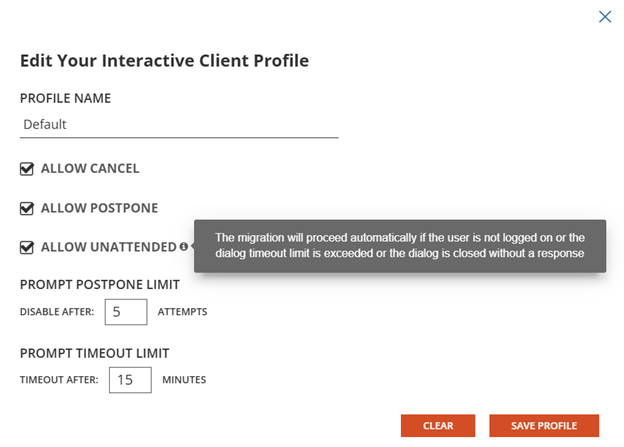624x447 pixels.
Task: Click the Edit Your Interactive Client Profile title
Action: coord(164,61)
